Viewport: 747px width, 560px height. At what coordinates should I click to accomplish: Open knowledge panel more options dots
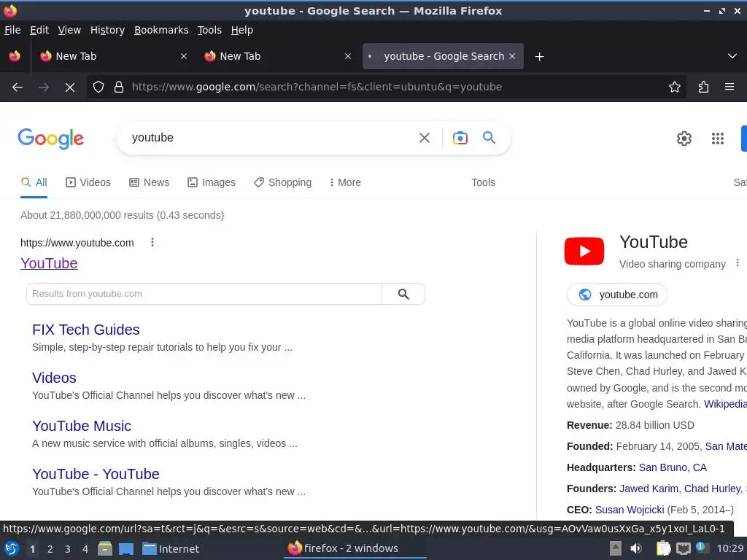click(737, 262)
